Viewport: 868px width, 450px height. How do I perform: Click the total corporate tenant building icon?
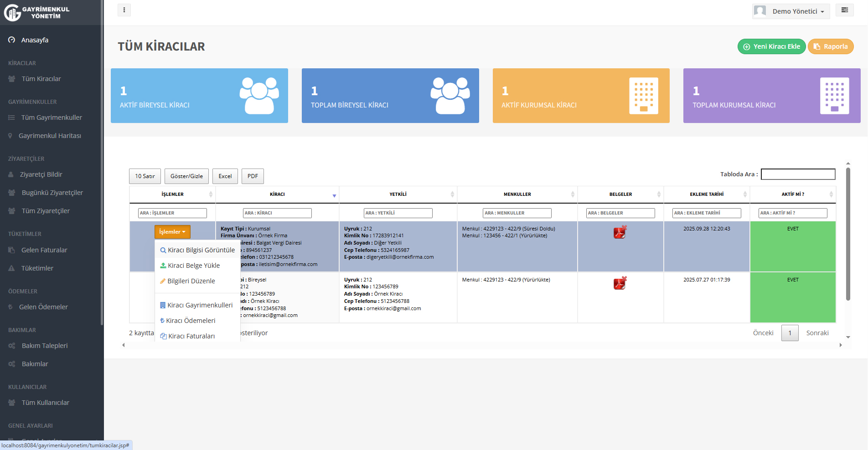point(834,95)
